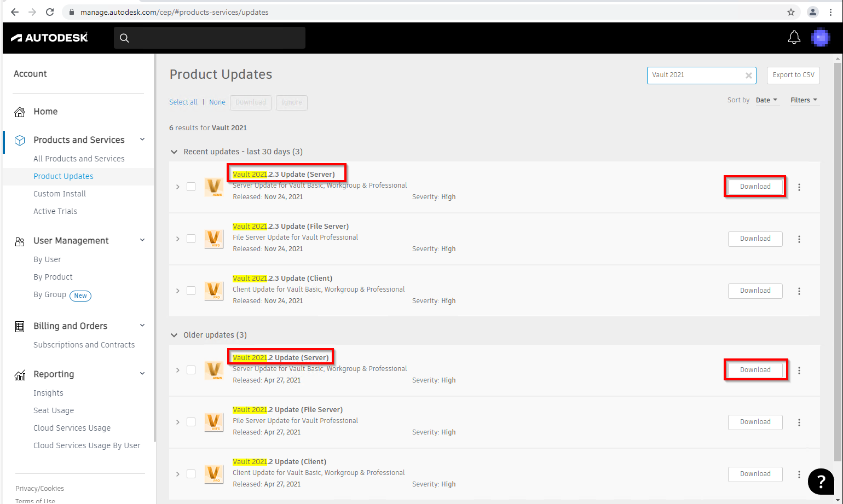Collapse the Older updates section
Image resolution: width=843 pixels, height=504 pixels.
tap(174, 335)
